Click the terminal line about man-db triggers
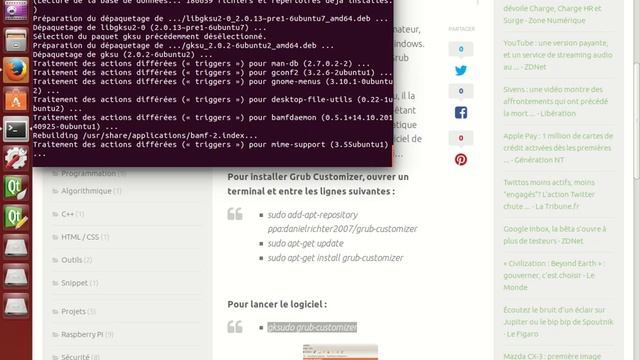Viewport: 640px width, 360px height. [x=201, y=64]
